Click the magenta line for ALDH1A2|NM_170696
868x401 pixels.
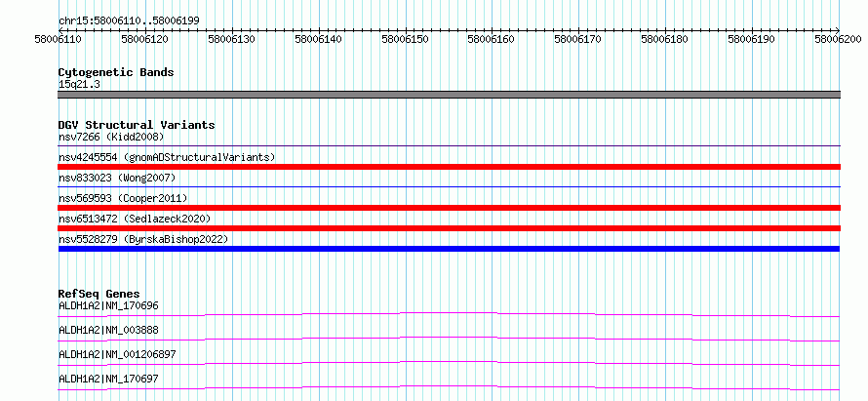click(449, 314)
